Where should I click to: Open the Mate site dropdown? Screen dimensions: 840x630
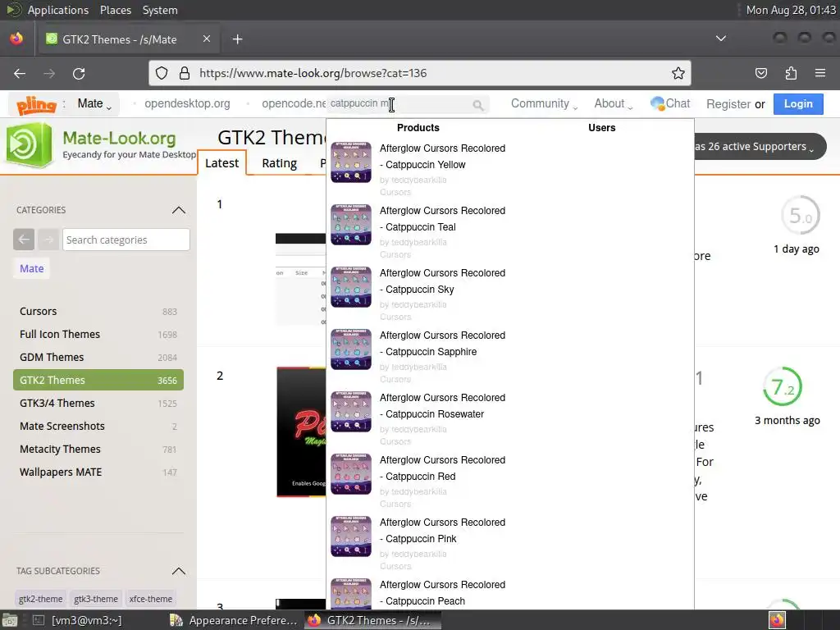[94, 104]
